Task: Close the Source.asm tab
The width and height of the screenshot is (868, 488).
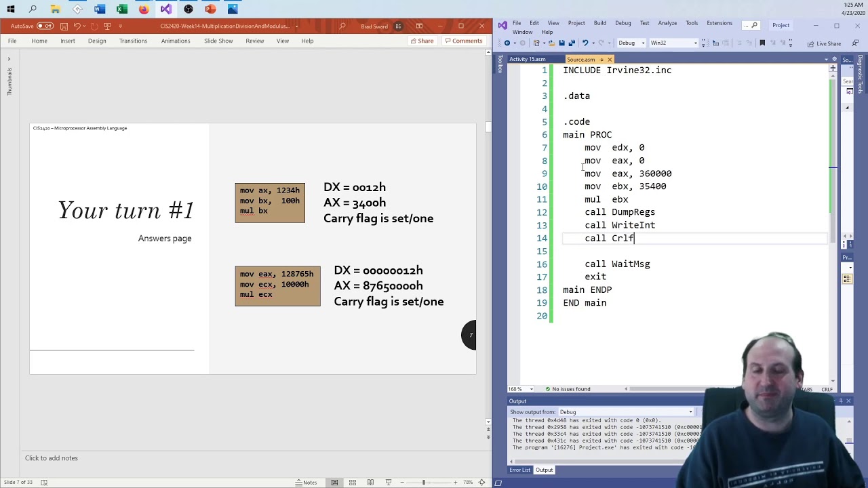Action: [x=610, y=60]
